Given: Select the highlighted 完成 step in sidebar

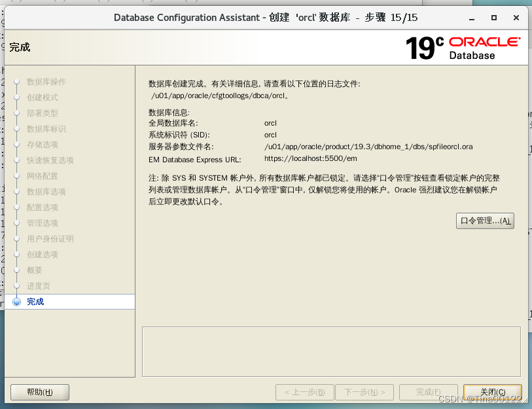Looking at the screenshot, I should click(x=69, y=302).
